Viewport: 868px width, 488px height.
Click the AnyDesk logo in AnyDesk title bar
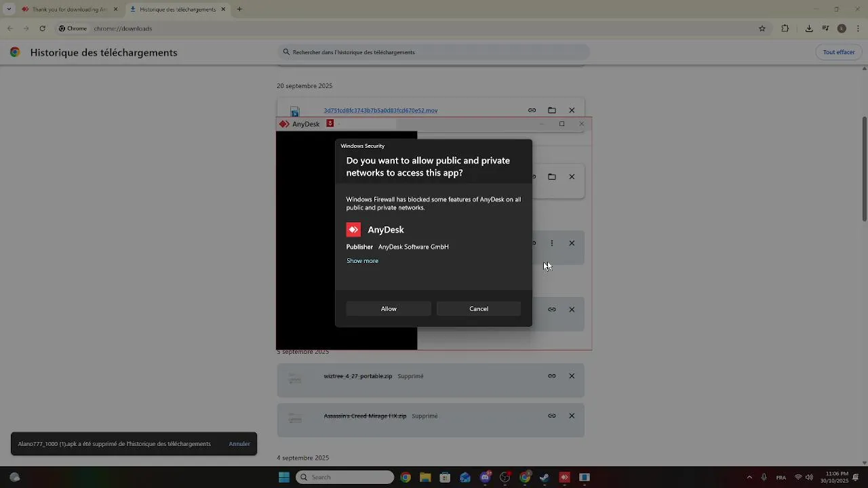pyautogui.click(x=284, y=124)
